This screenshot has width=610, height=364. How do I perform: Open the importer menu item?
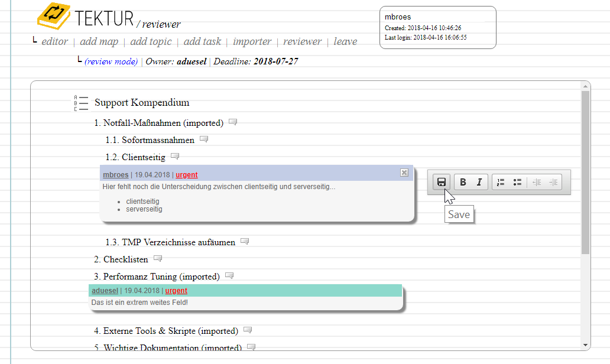pos(252,41)
